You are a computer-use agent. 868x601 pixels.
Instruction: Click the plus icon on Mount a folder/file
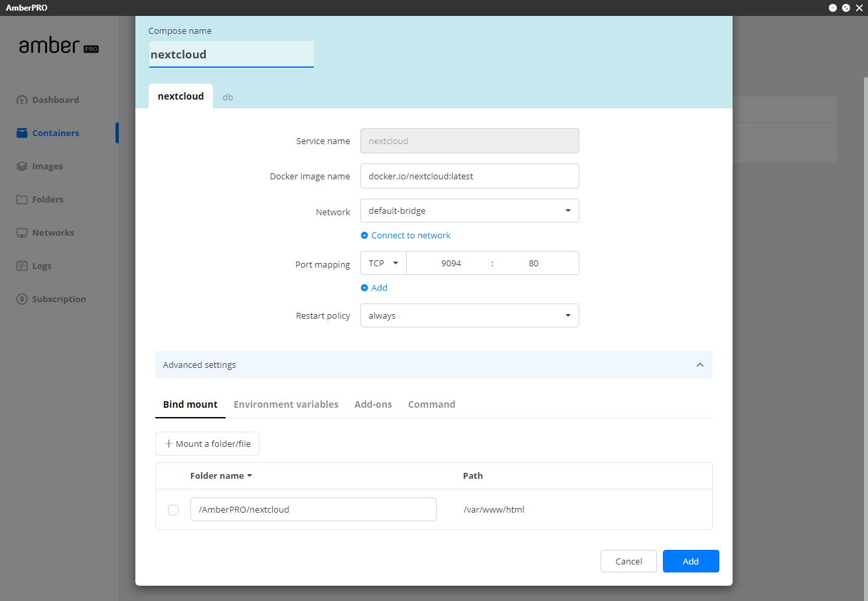click(169, 444)
